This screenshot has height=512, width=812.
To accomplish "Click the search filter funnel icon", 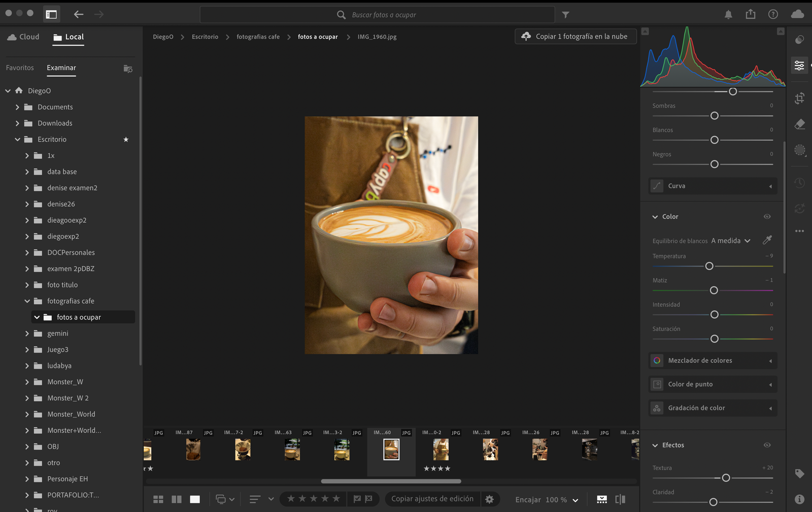I will tap(565, 15).
